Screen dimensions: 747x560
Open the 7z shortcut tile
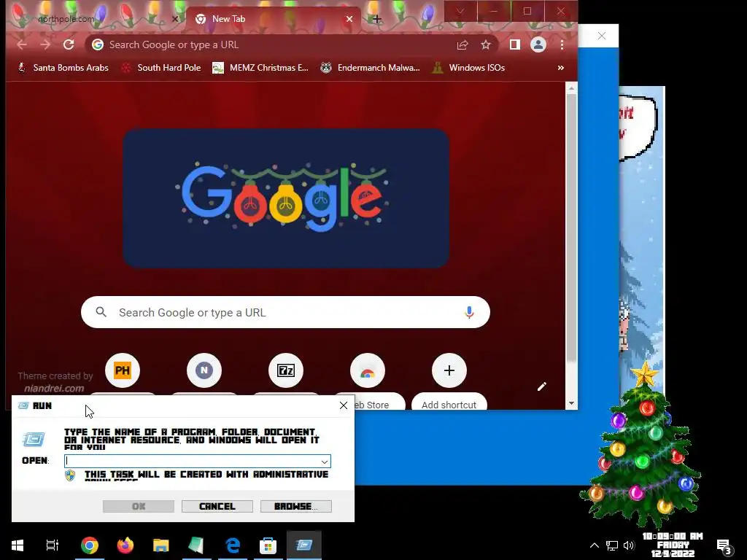click(x=286, y=370)
